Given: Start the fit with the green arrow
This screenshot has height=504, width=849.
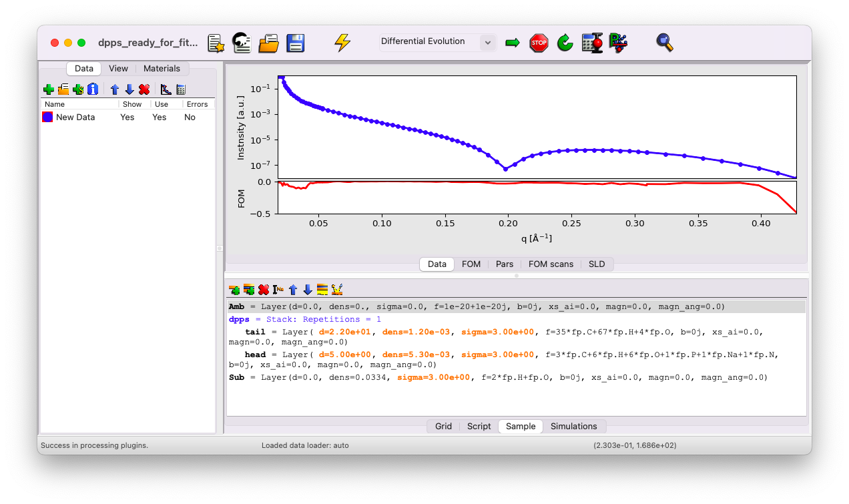Looking at the screenshot, I should 513,43.
